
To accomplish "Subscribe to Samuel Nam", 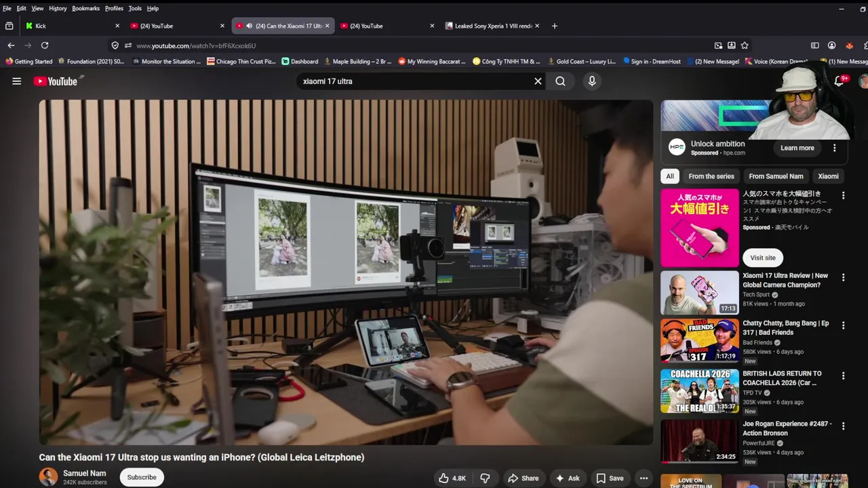I will point(142,477).
